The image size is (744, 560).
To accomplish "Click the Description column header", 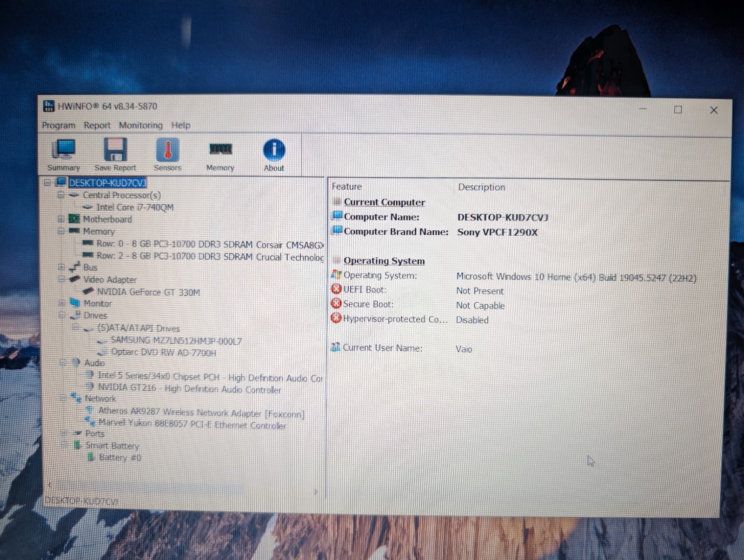I will 482,187.
